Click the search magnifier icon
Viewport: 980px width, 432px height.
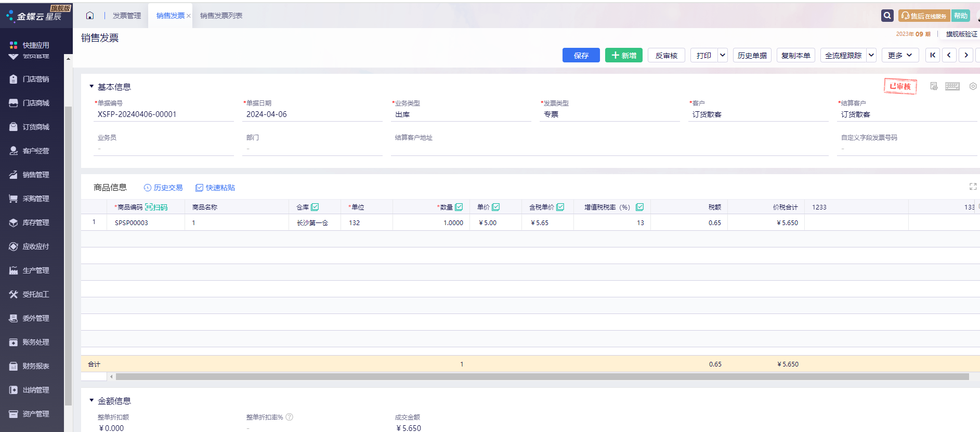pos(887,16)
